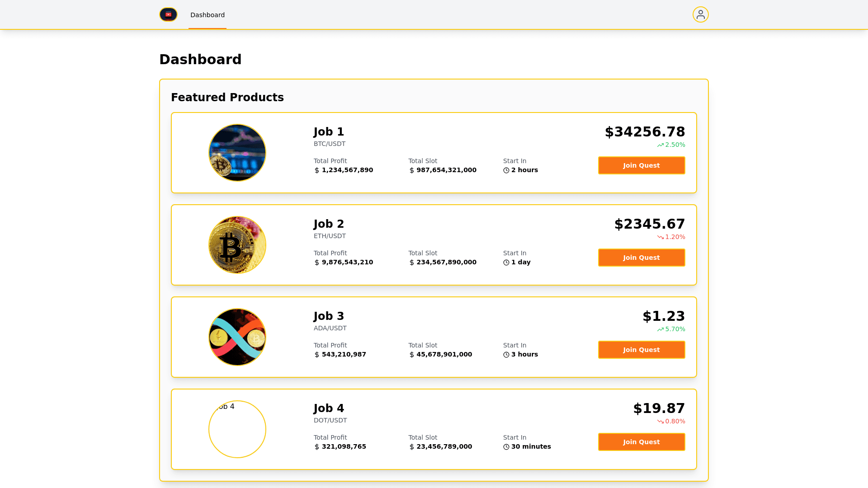
Task: Click Job 2 downward trend icon
Action: [x=660, y=237]
